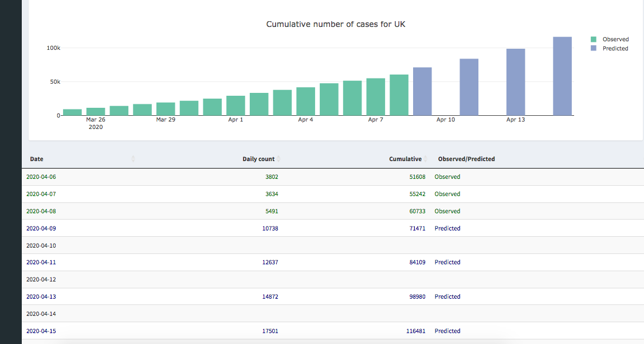Click the Daily count sort arrows
Viewport: 644px width, 344px height.
pos(279,159)
